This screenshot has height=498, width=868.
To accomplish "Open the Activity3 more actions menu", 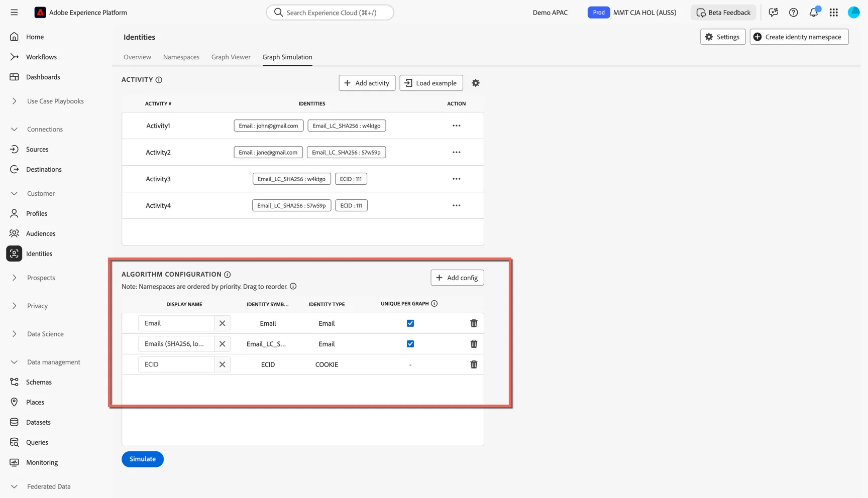I will pyautogui.click(x=456, y=179).
